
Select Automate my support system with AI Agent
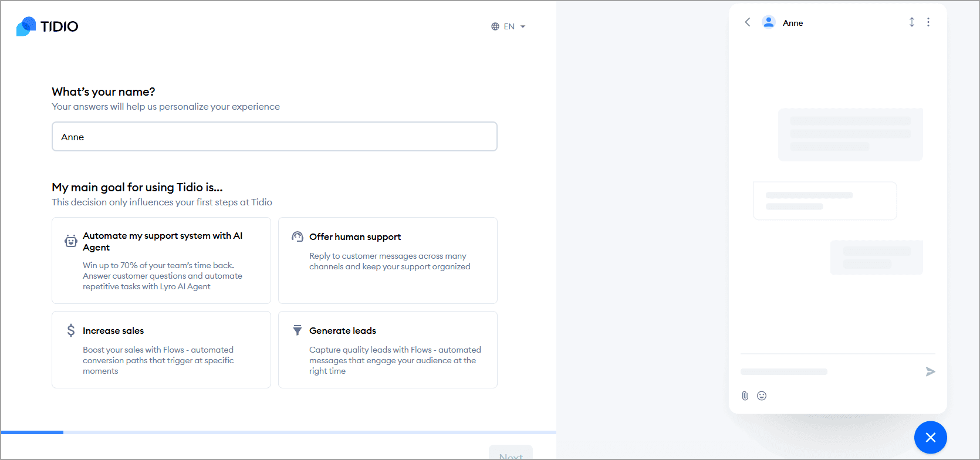161,261
